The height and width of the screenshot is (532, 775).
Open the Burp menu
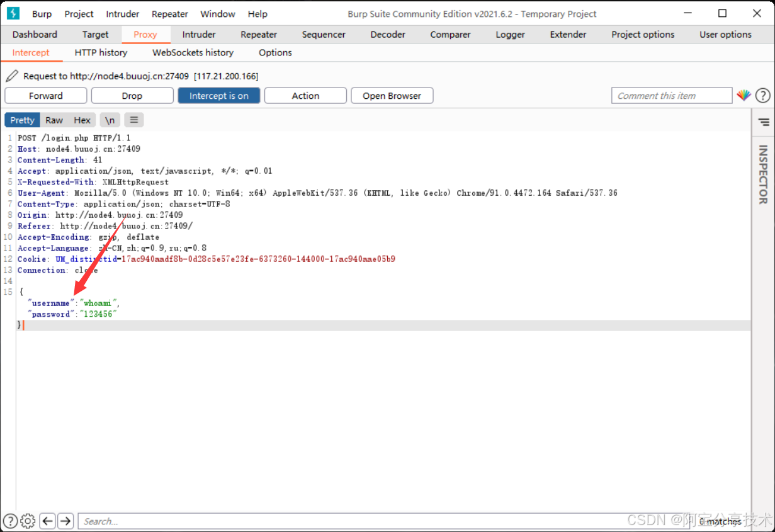[42, 14]
